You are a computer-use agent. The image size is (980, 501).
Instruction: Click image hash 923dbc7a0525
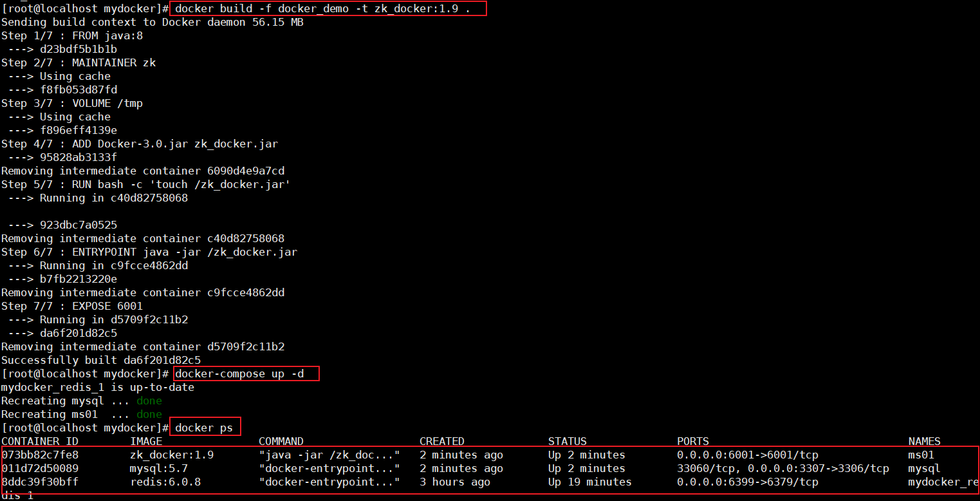(x=79, y=225)
